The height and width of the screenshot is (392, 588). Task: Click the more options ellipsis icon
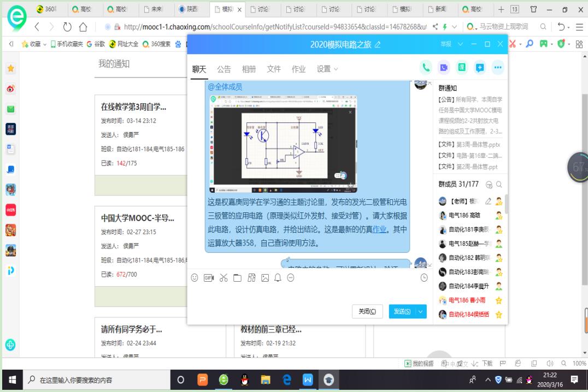coord(497,68)
